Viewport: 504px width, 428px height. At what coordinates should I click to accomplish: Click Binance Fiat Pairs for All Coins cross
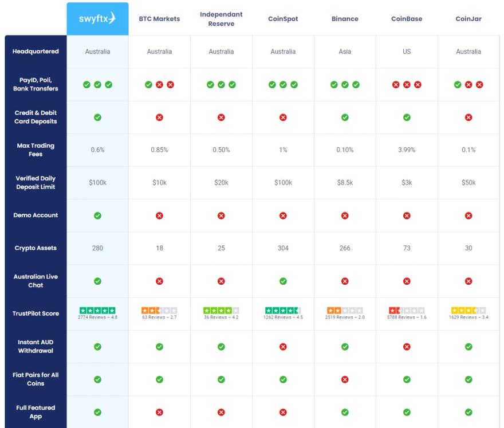click(x=345, y=379)
